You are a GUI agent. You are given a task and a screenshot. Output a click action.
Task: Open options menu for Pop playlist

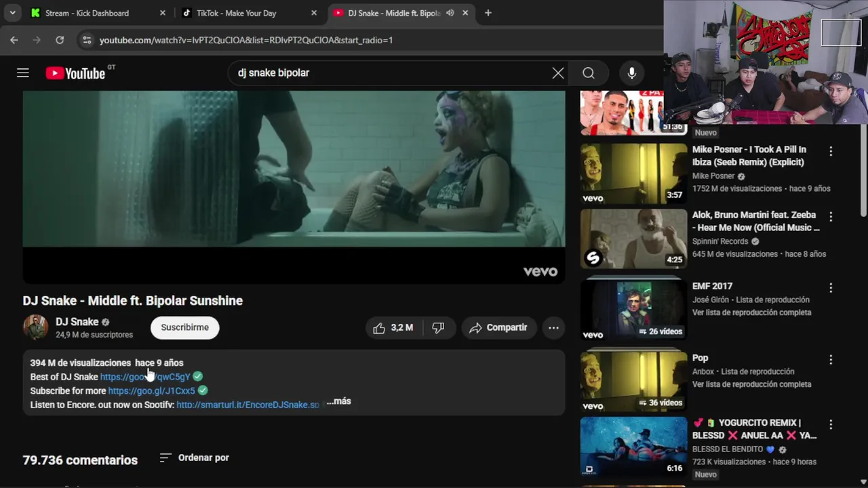(x=831, y=360)
